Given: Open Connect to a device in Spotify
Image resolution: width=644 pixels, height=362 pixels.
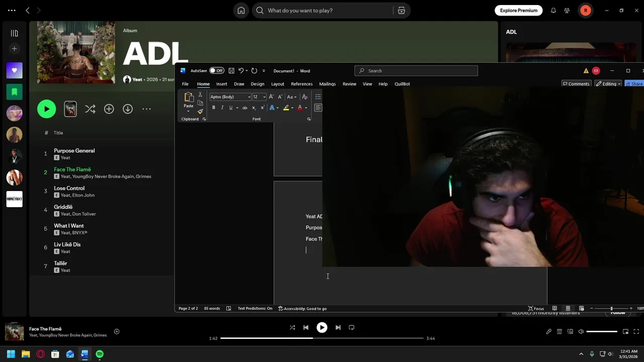Looking at the screenshot, I should tap(570, 331).
